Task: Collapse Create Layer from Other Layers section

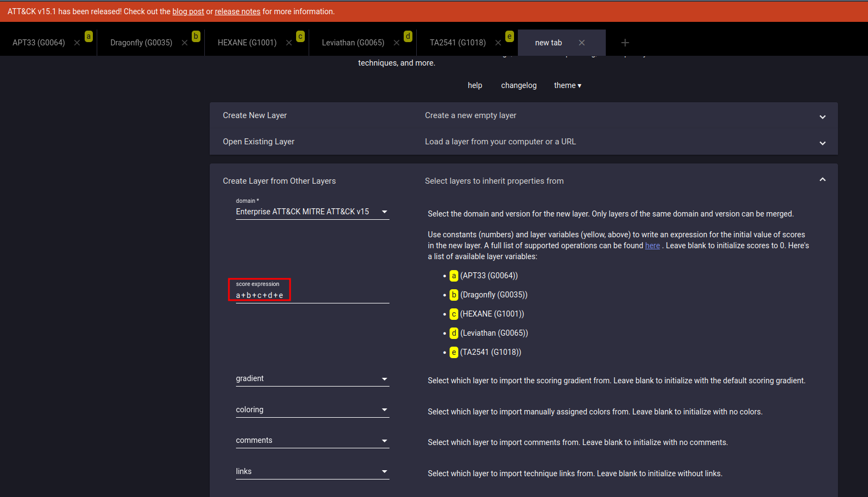Action: tap(822, 180)
